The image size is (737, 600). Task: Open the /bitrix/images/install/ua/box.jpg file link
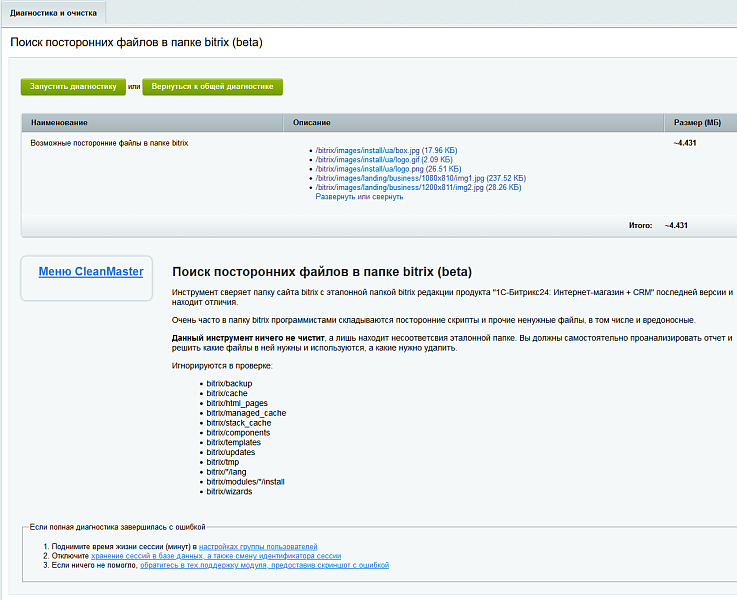pos(367,150)
